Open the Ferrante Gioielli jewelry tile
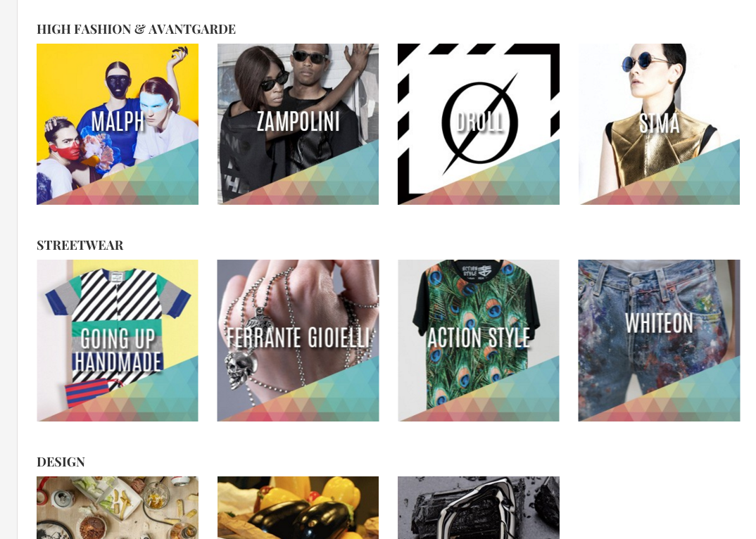This screenshot has width=756, height=539. click(298, 341)
